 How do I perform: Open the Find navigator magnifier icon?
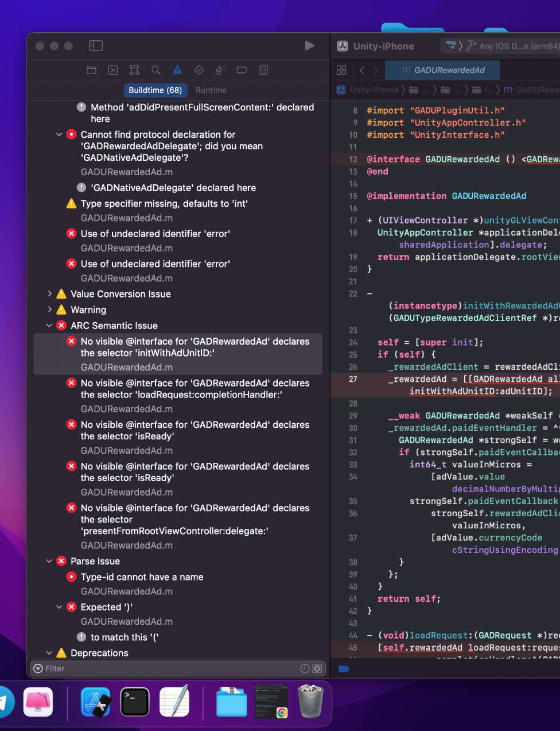(x=155, y=70)
